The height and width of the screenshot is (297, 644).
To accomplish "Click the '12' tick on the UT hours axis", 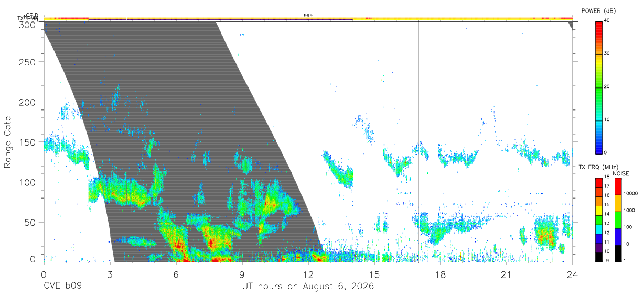I will coord(308,274).
